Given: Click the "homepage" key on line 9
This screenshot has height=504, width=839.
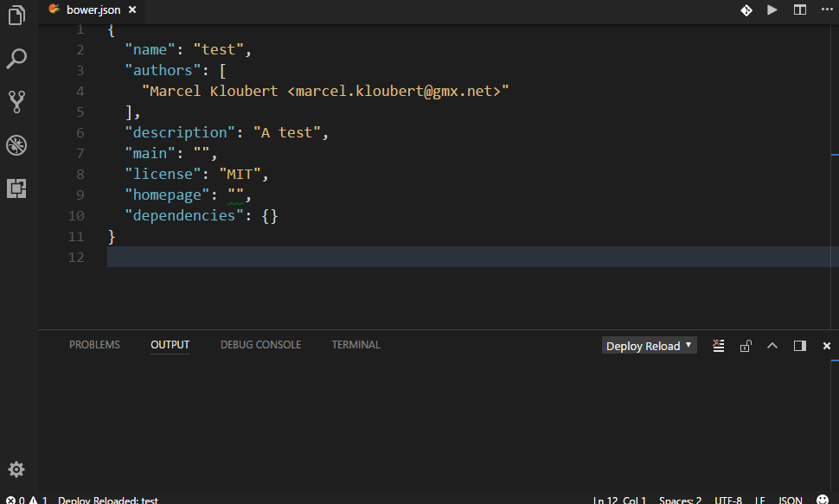Looking at the screenshot, I should pyautogui.click(x=167, y=195).
